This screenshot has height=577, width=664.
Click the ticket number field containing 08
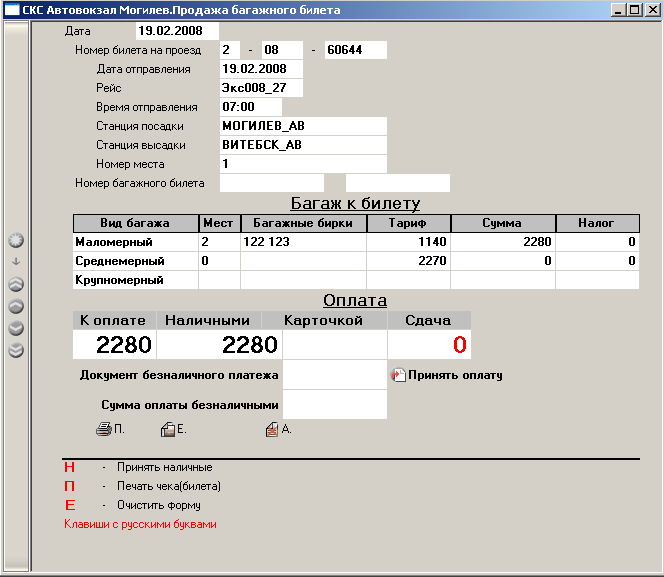(282, 50)
